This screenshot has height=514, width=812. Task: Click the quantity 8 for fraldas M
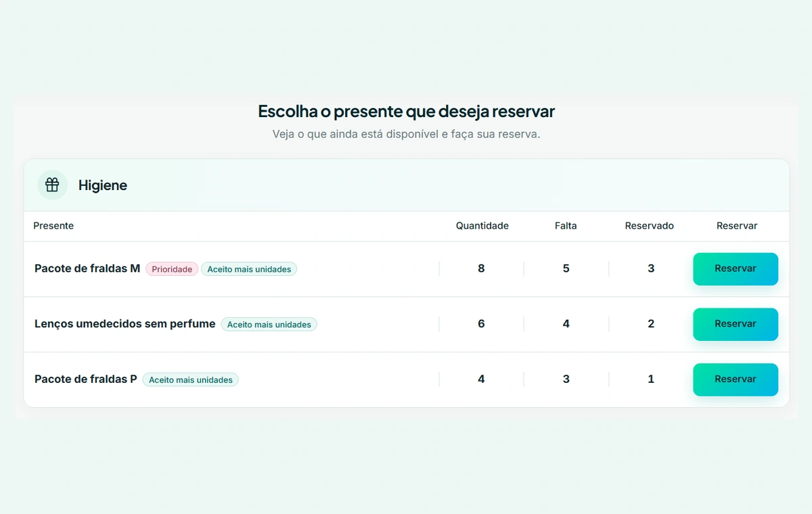coord(481,268)
